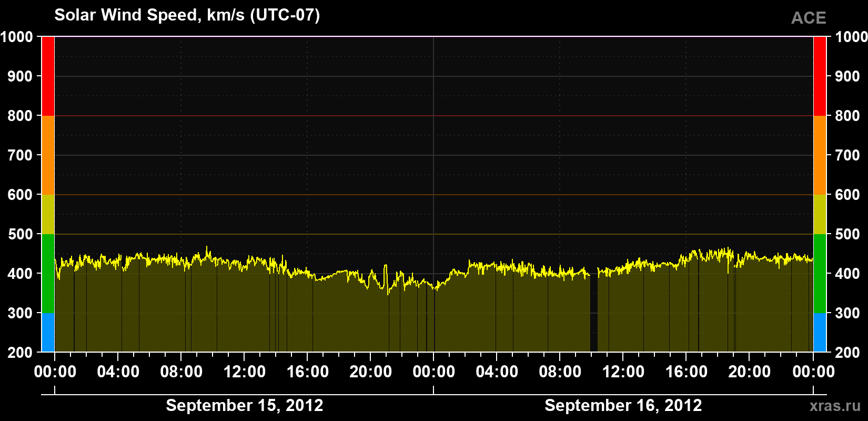The image size is (868, 421).
Task: Click the "ACE" spacecraft label
Action: point(809,18)
